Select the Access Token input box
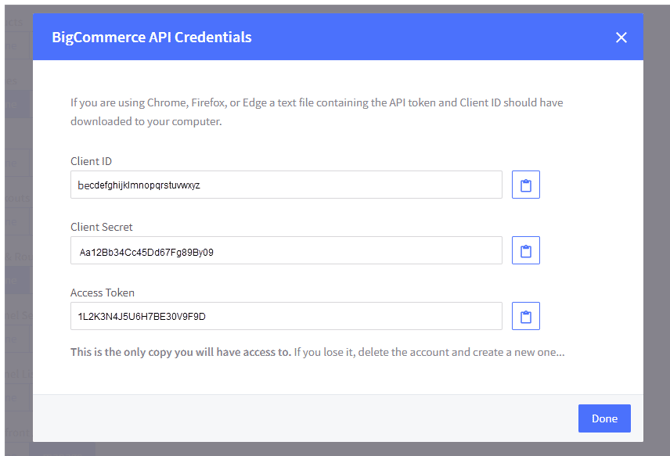 pyautogui.click(x=286, y=316)
